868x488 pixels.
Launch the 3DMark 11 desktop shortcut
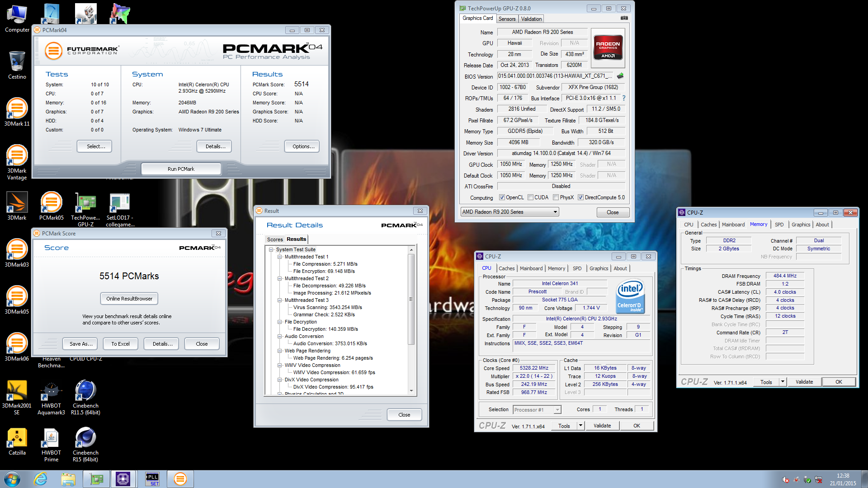point(17,112)
